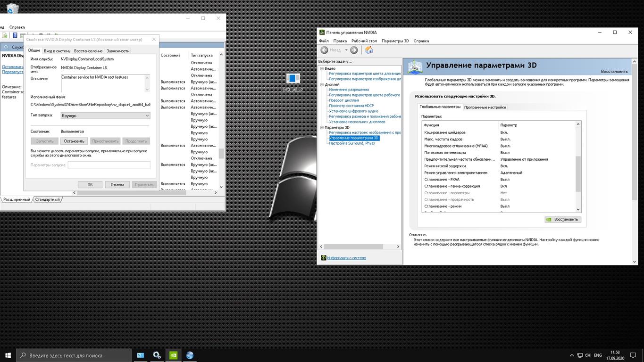The width and height of the screenshot is (644, 362).
Task: Click OK in the service properties
Action: [x=90, y=185]
